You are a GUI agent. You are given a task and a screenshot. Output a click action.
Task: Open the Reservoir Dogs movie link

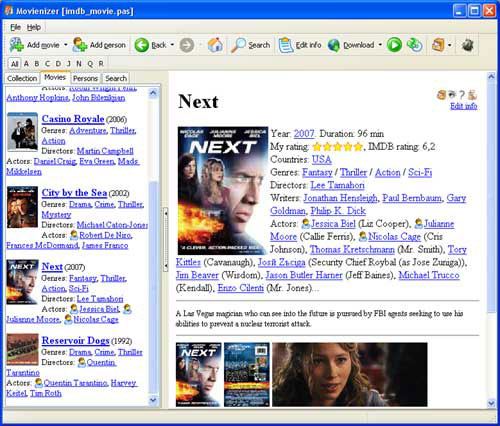[x=76, y=340]
